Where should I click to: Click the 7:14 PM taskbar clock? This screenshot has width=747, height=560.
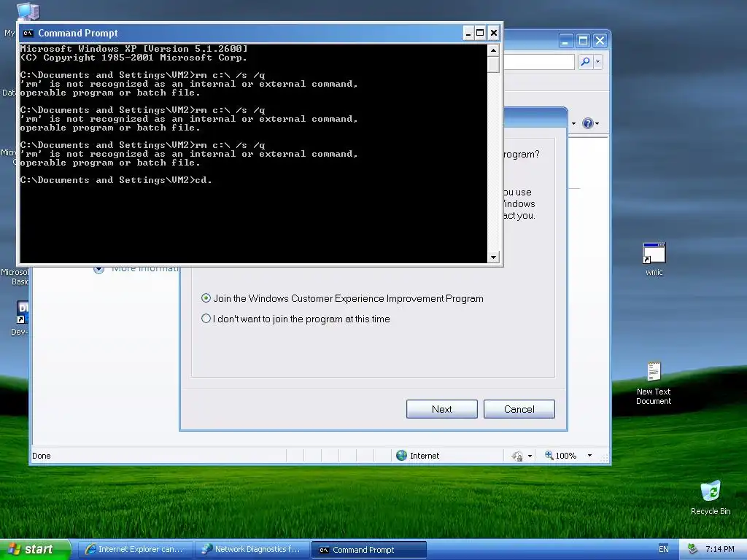pyautogui.click(x=720, y=549)
